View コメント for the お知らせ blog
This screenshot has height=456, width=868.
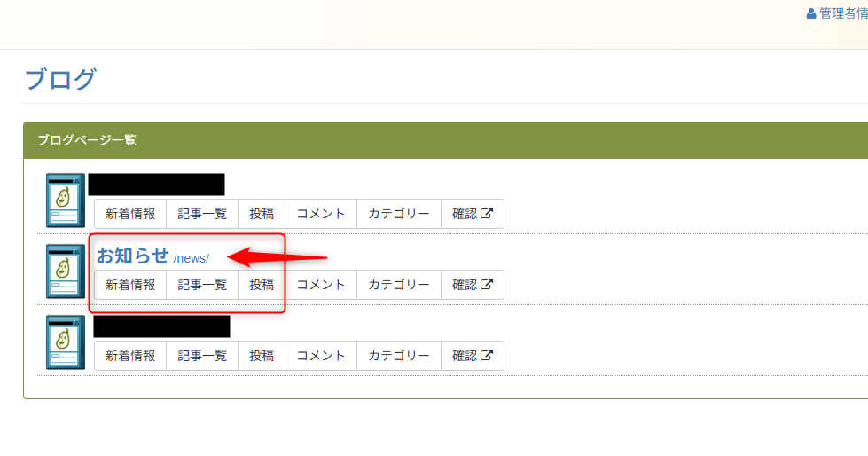tap(321, 285)
